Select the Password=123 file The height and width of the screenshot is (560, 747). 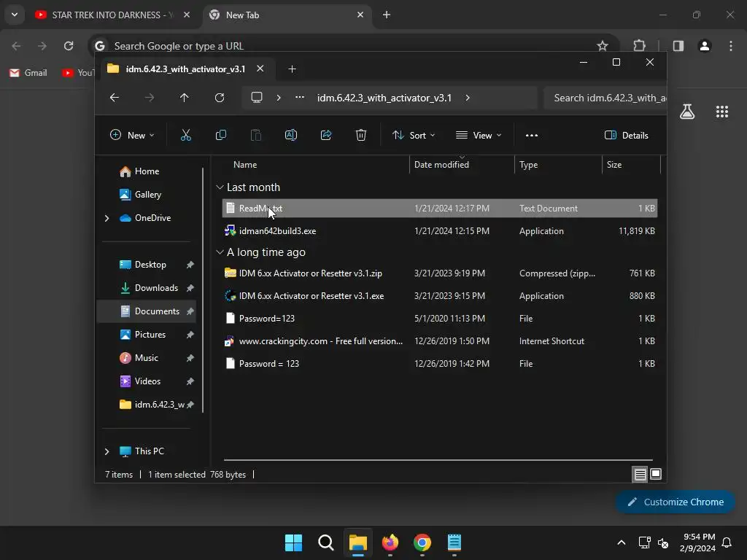(x=440, y=319)
